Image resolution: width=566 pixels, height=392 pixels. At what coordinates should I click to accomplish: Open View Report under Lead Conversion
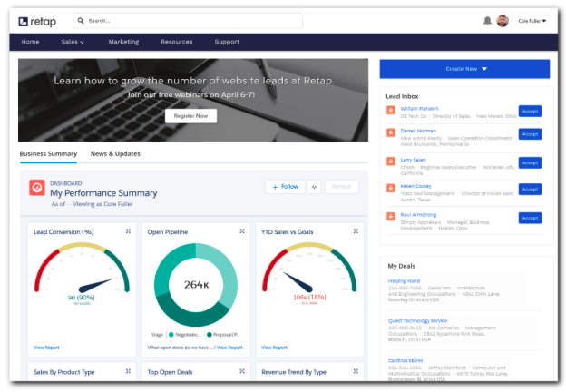(46, 348)
